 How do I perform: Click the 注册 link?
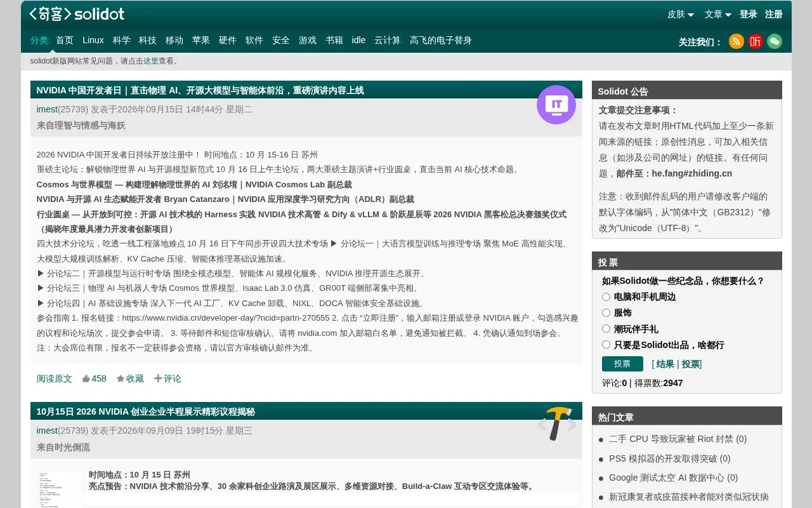click(x=774, y=14)
